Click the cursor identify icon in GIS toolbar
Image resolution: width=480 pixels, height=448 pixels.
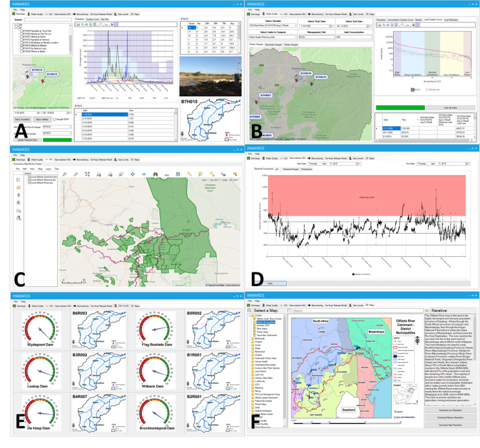point(223,174)
